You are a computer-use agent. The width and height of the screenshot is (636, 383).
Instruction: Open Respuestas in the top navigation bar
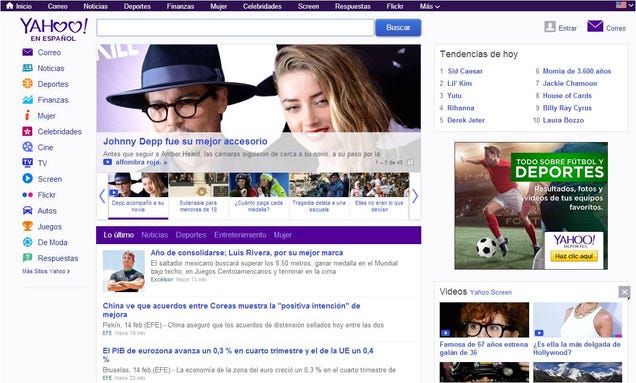click(x=352, y=6)
